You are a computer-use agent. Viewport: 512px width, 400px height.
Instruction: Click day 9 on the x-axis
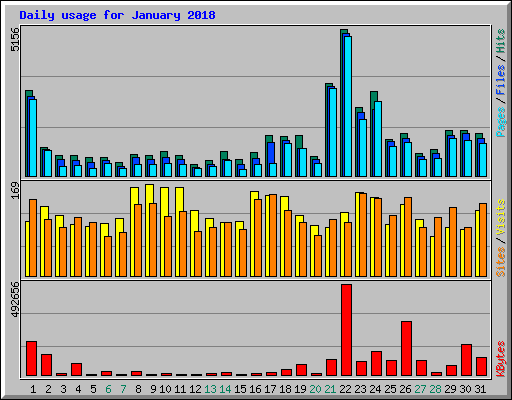[x=153, y=389]
